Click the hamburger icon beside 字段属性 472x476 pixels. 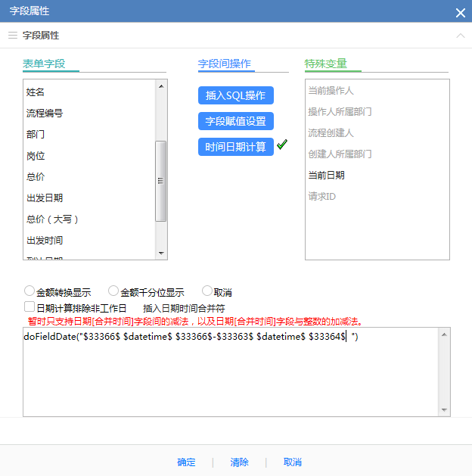pos(12,36)
